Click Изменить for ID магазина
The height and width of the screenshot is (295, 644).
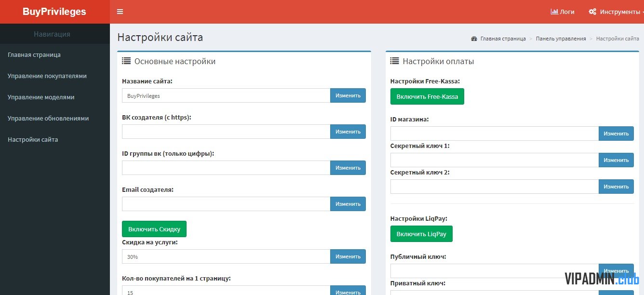click(616, 134)
